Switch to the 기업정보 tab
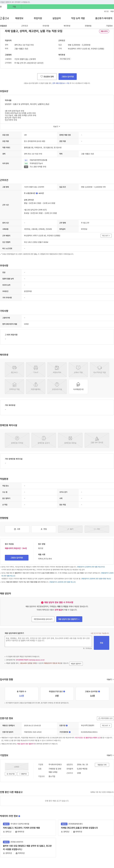 (x=109, y=26)
